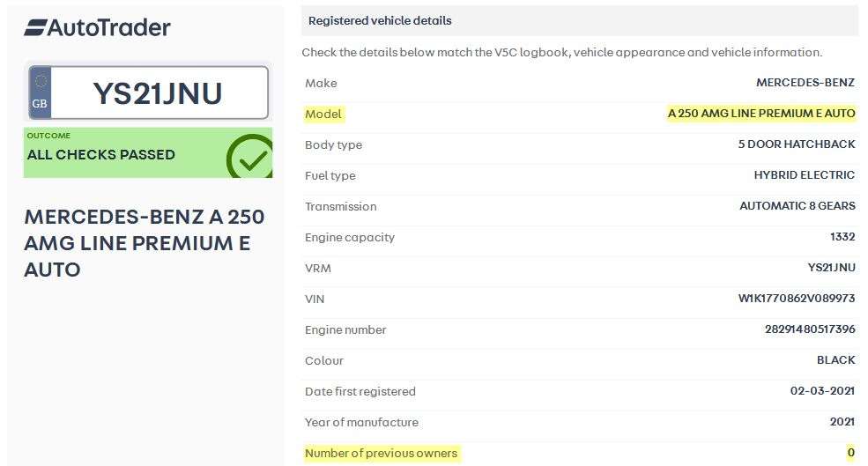The width and height of the screenshot is (868, 466).
Task: Click the highlighted Model label
Action: tap(323, 114)
